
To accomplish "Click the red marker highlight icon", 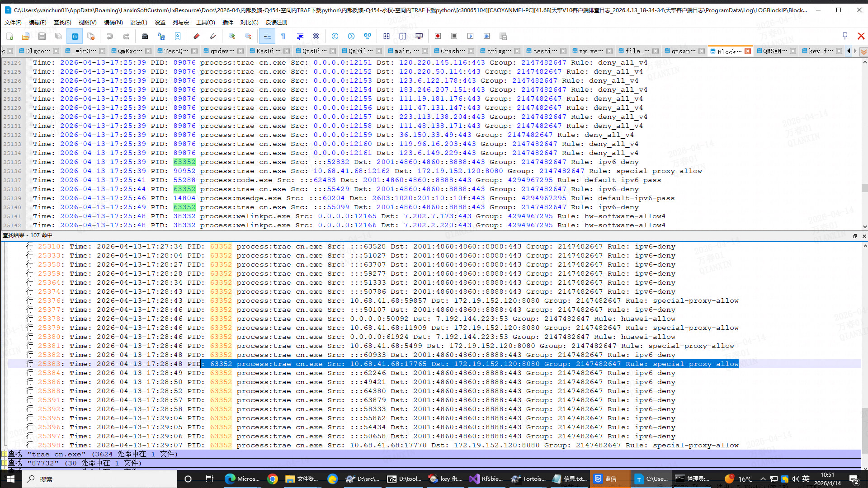I will coord(197,36).
